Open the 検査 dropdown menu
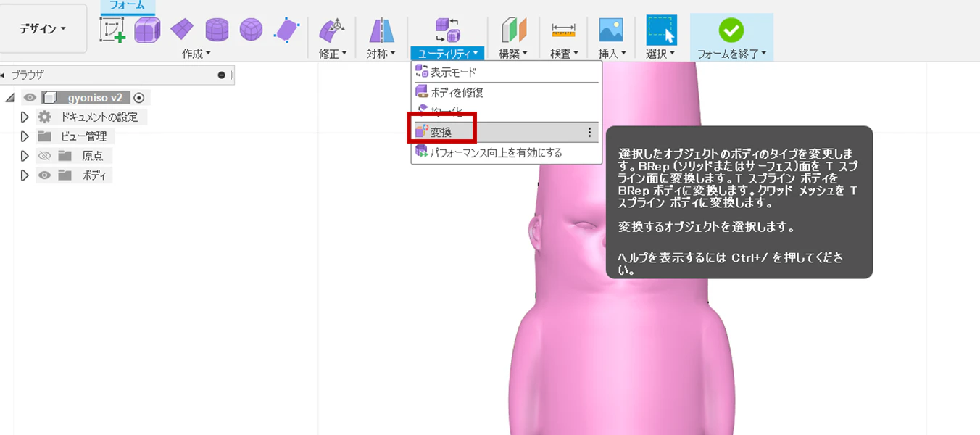The image size is (980, 435). tap(563, 54)
